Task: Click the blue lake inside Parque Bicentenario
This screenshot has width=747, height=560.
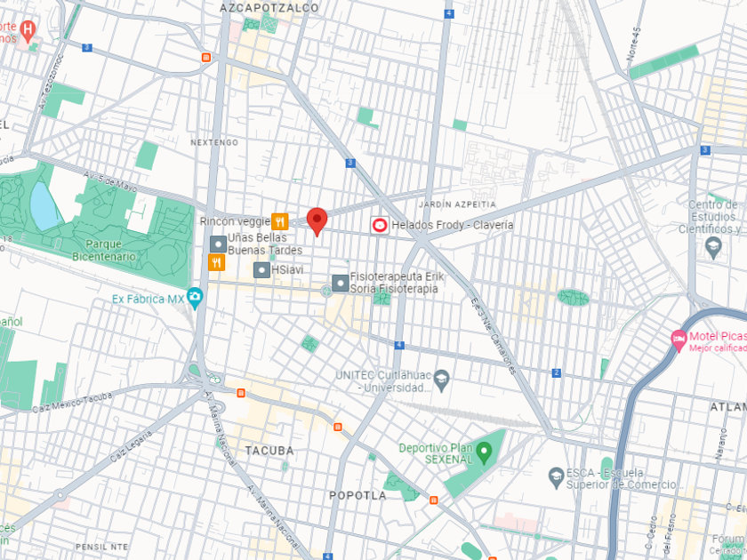Action: click(44, 205)
